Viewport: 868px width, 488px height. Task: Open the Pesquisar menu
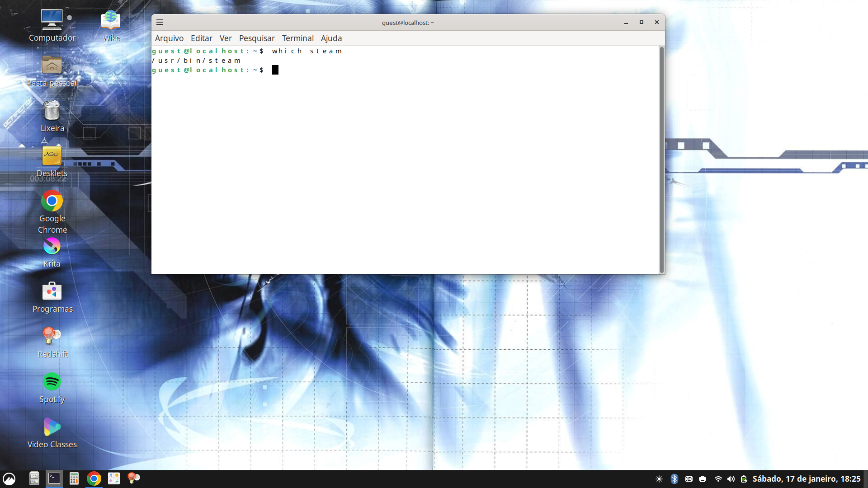click(x=256, y=38)
